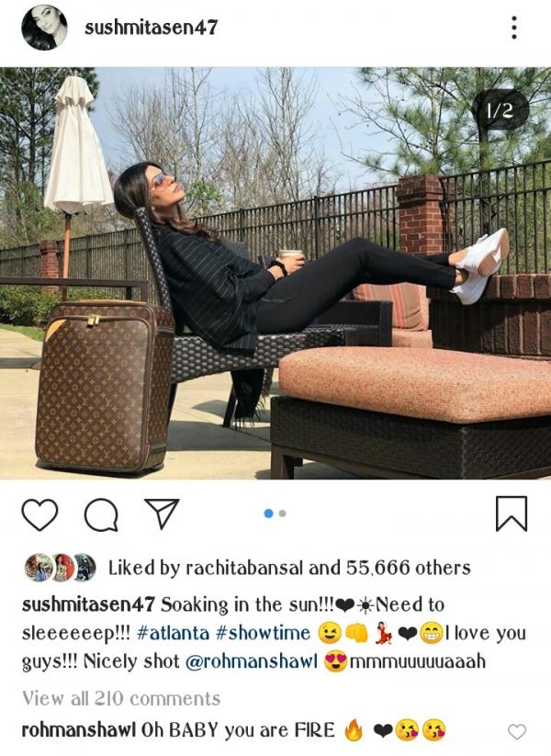Like rohmanshawl's comment with small heart
This screenshot has height=756, width=551.
(517, 732)
